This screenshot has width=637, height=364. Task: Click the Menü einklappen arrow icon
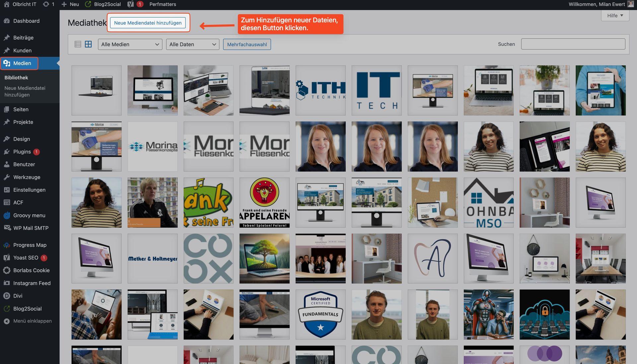[7, 321]
